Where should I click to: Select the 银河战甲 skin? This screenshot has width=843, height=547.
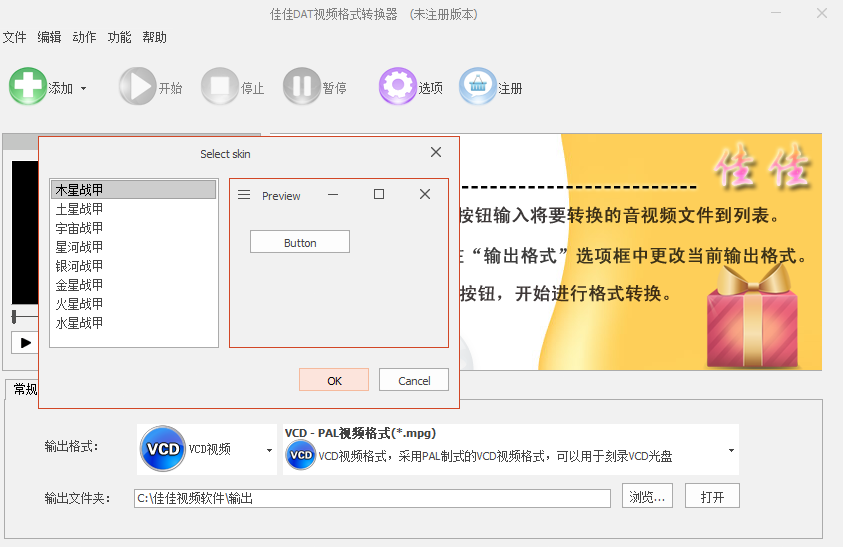pos(133,266)
